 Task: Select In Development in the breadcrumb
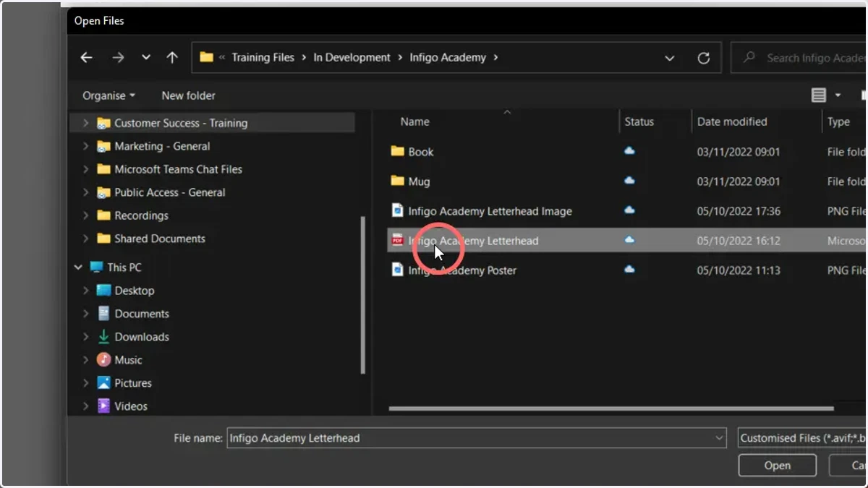[352, 57]
